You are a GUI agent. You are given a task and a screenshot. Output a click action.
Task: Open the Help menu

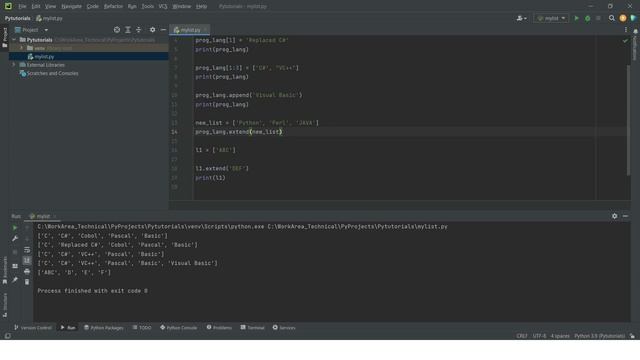(201, 7)
